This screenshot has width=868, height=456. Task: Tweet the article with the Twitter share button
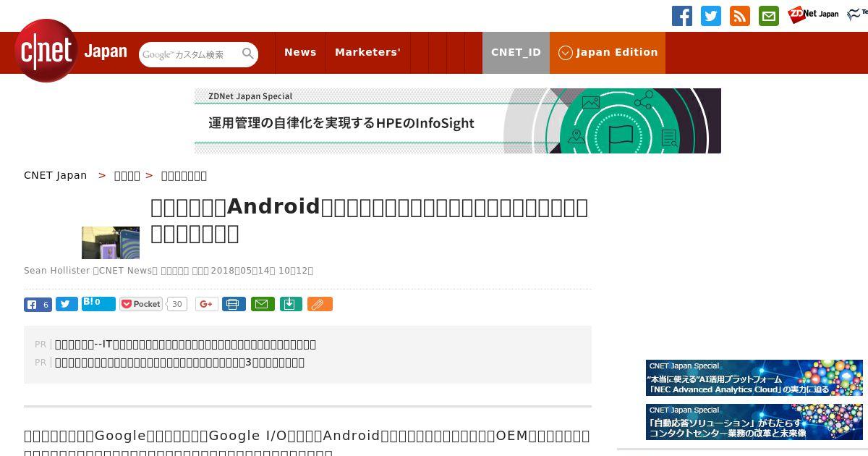[67, 305]
